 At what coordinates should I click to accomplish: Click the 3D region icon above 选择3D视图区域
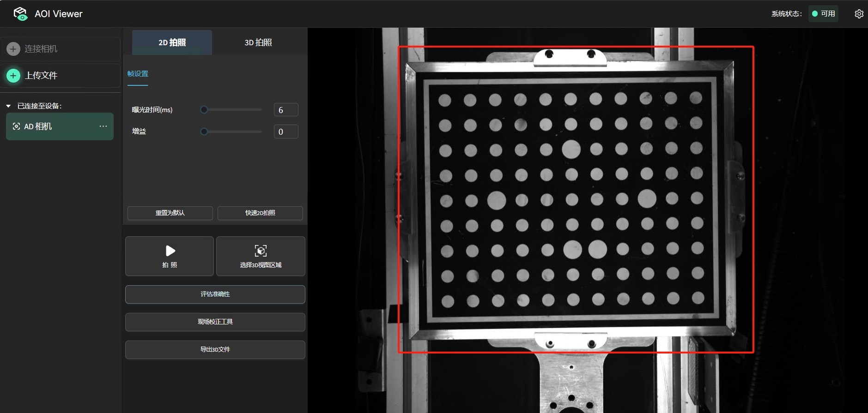point(261,251)
